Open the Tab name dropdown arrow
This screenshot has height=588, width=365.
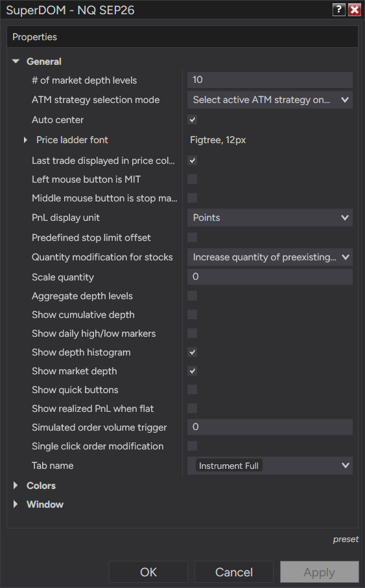345,466
